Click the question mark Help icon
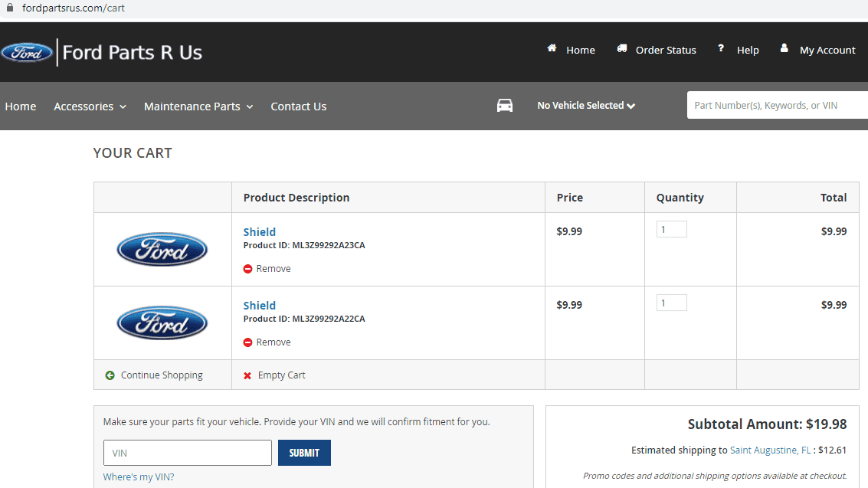This screenshot has height=488, width=868. [720, 48]
